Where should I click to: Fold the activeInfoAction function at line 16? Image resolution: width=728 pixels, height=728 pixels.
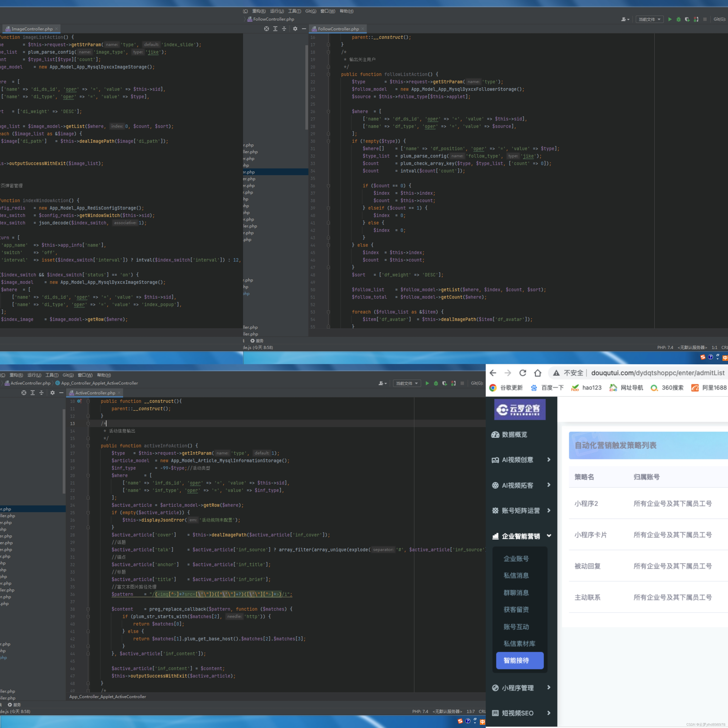(88, 446)
